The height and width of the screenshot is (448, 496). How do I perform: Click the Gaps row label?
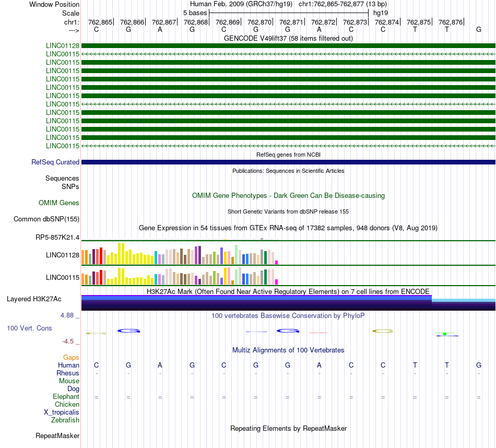coord(71,357)
